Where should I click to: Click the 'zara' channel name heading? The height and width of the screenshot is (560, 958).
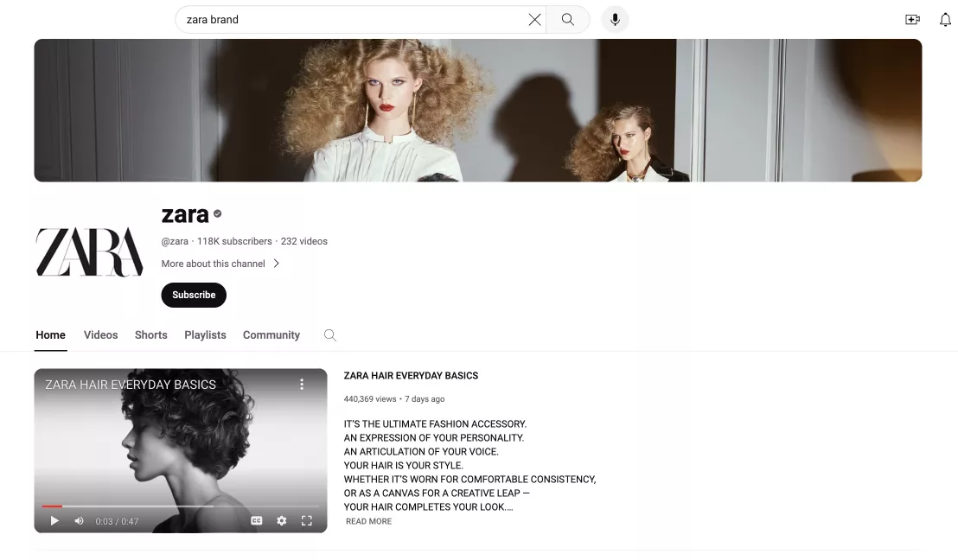(x=185, y=214)
